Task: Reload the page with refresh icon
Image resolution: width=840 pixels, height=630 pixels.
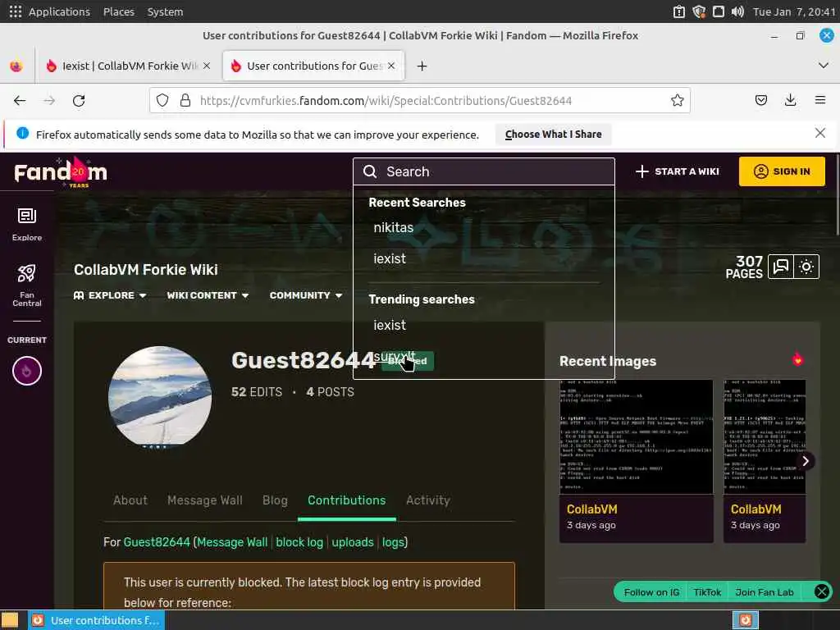Action: coord(79,100)
